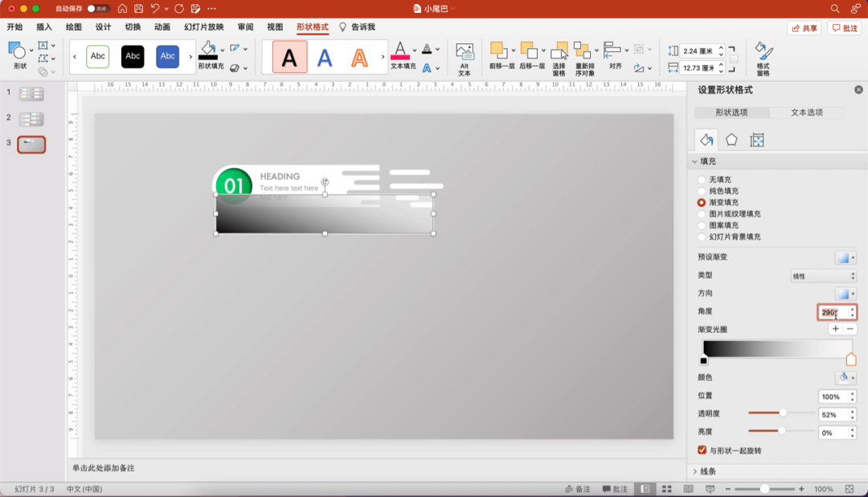Click Reorder Objects (重新排序对象) icon
868x497 pixels.
[582, 51]
